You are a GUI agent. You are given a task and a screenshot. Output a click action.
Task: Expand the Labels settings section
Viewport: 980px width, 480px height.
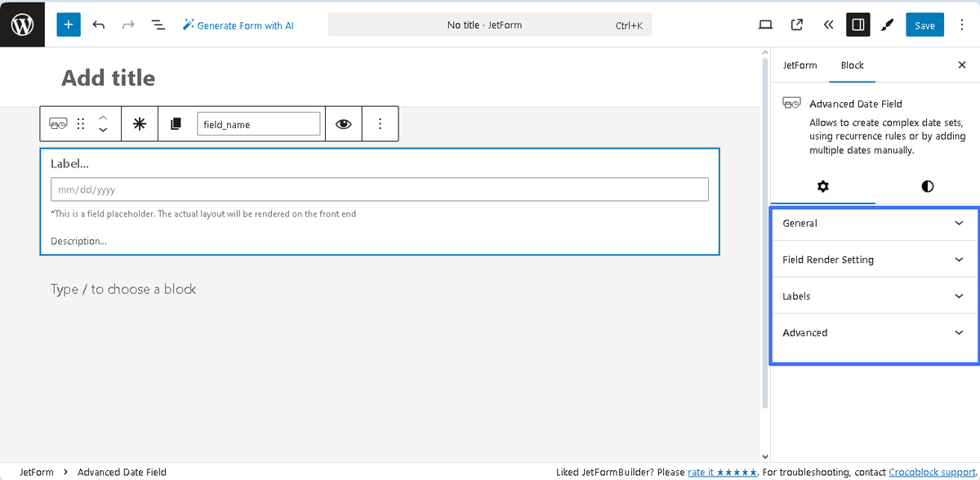874,296
